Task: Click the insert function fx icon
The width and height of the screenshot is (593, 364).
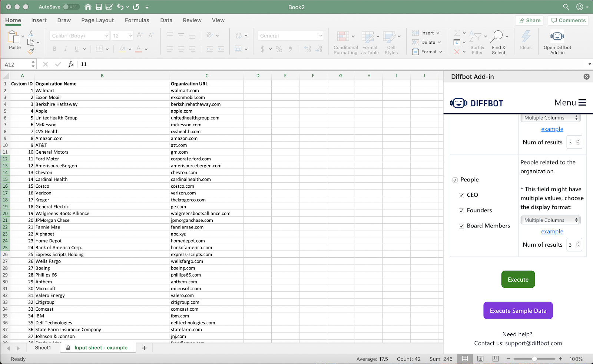Action: pos(71,64)
